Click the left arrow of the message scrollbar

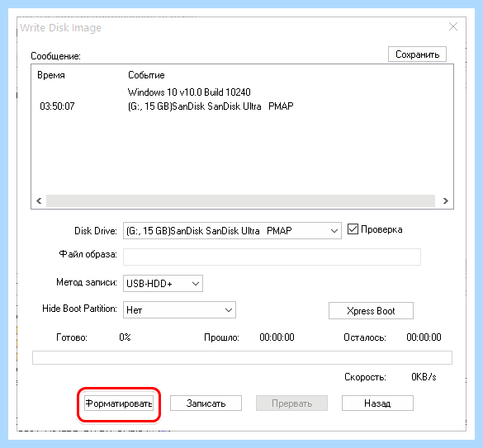click(39, 200)
